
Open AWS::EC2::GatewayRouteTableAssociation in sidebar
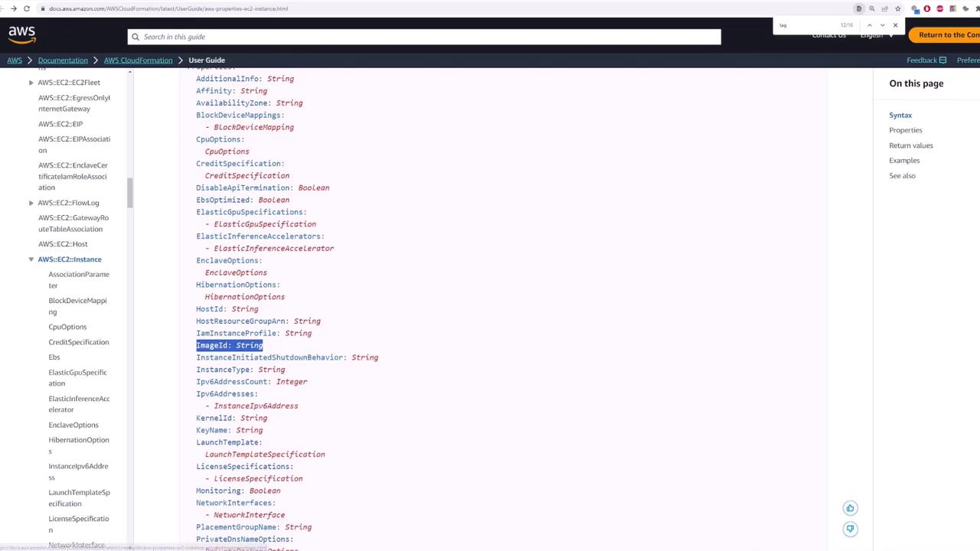click(x=73, y=223)
